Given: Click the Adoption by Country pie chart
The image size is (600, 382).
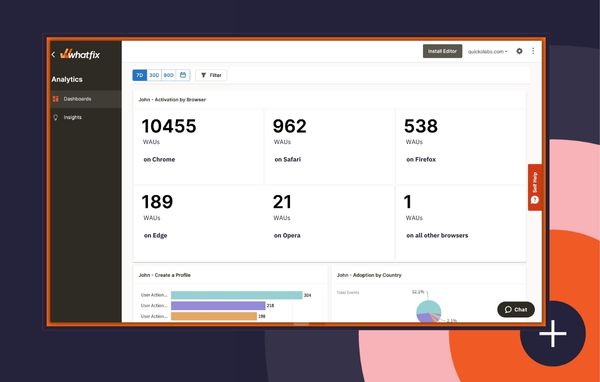Looking at the screenshot, I should 429,312.
